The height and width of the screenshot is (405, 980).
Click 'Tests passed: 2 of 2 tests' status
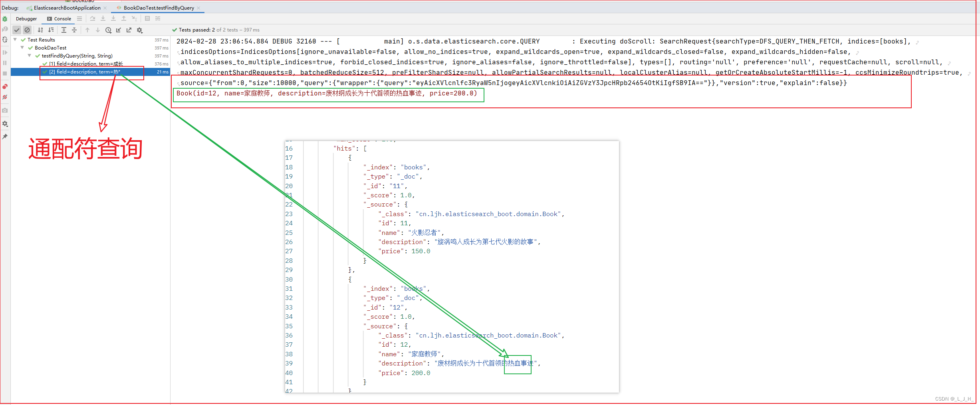click(216, 30)
